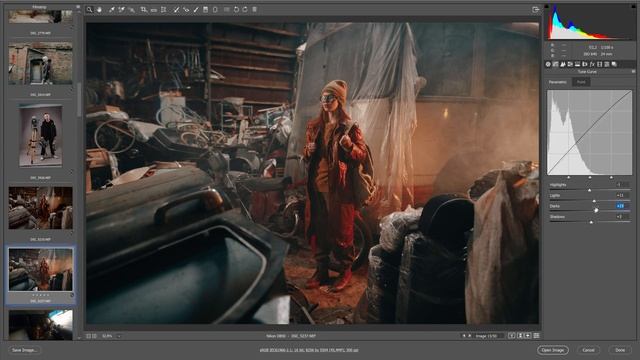
Task: Select the Crop tool
Action: 144,9
